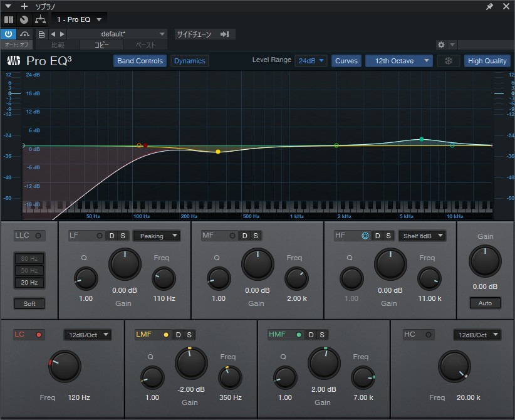Adjust the LMF Gain knob
This screenshot has height=420, width=515.
190,363
